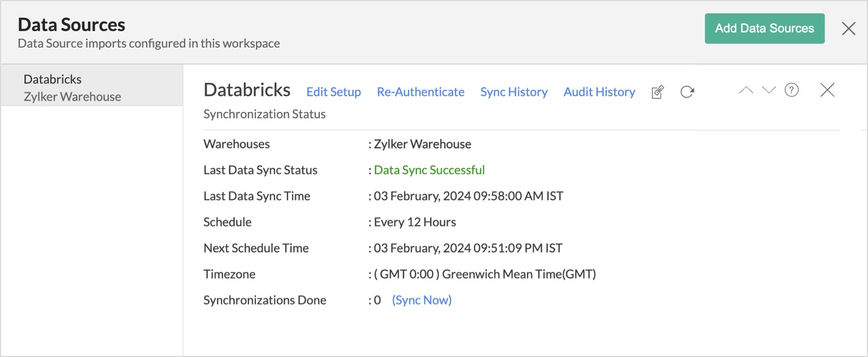Close the Data Sources dialog
The image size is (868, 357).
(849, 29)
